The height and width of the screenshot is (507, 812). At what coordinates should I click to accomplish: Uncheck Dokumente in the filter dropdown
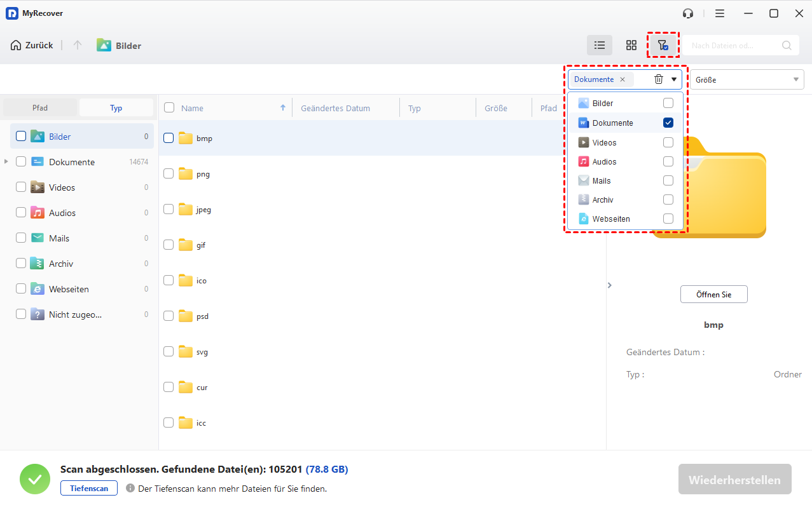coord(668,123)
